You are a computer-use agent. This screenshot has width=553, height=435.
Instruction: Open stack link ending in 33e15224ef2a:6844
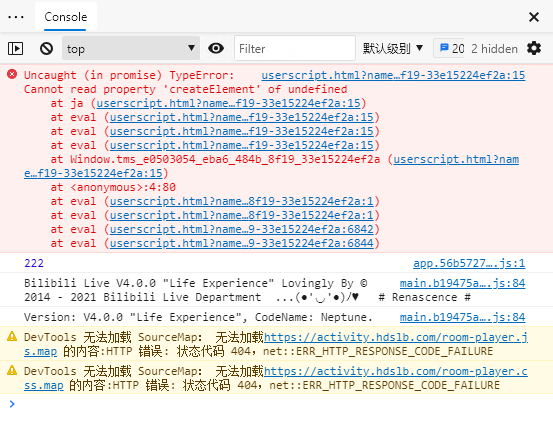click(x=242, y=243)
